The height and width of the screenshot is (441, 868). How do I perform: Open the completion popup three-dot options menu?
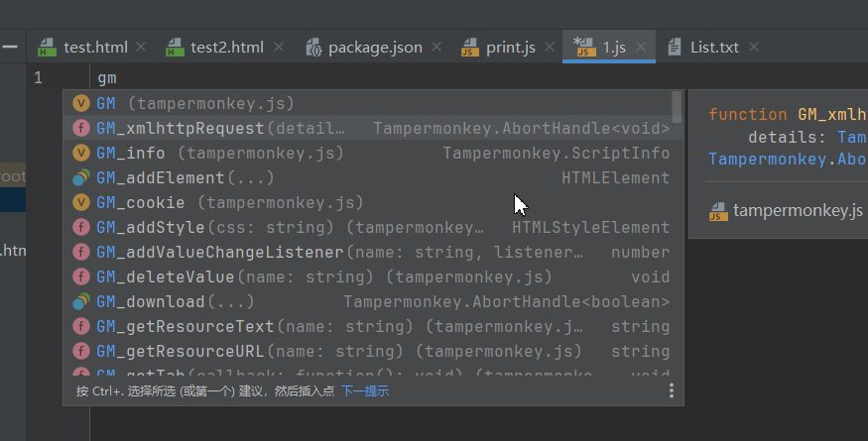coord(671,390)
